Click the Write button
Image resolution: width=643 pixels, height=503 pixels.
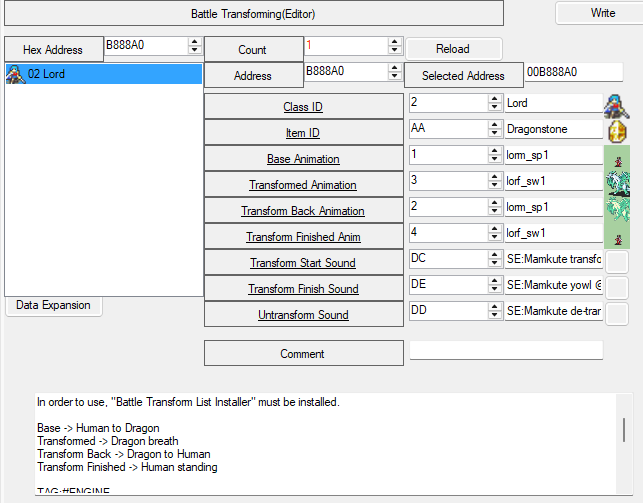[602, 13]
